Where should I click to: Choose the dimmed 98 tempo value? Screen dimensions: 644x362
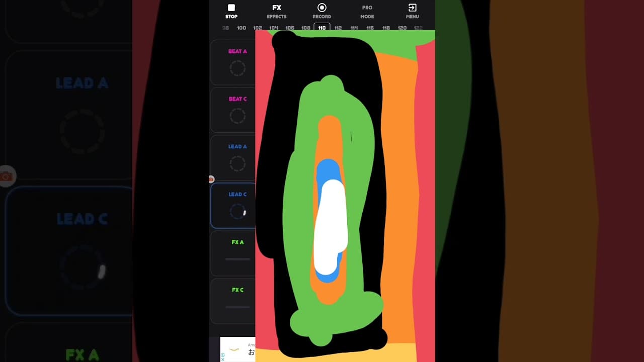[x=225, y=28]
